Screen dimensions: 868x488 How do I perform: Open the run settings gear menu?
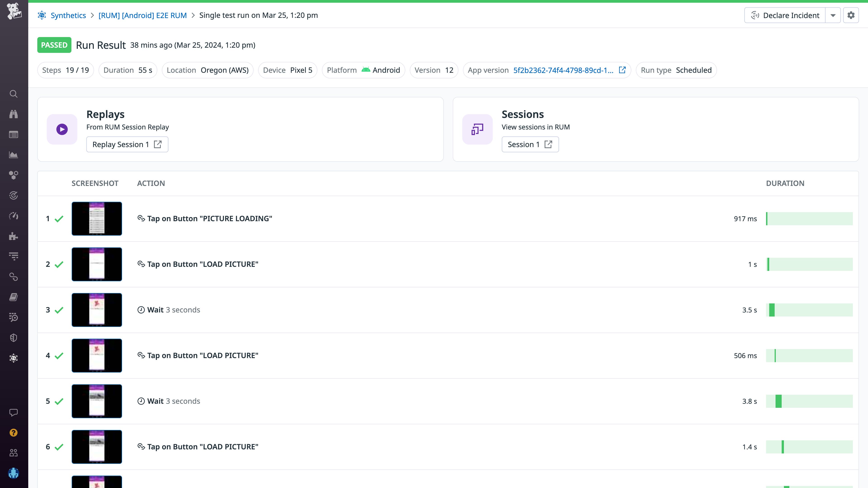851,15
